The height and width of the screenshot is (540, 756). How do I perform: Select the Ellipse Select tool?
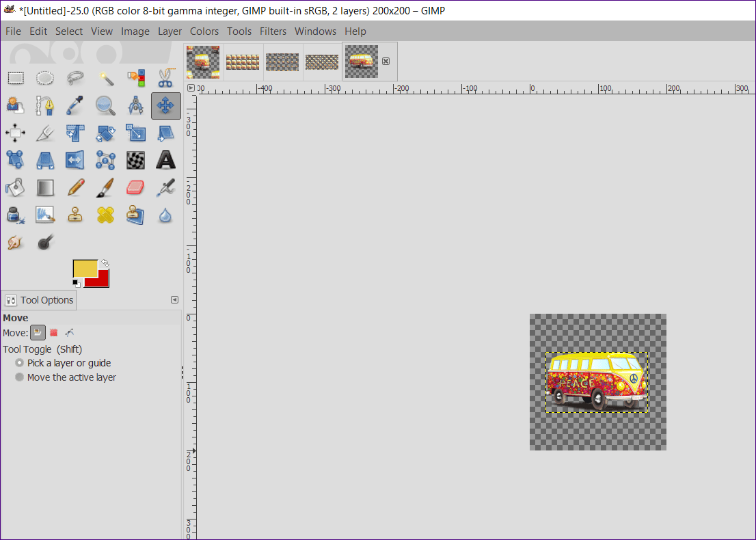(x=45, y=78)
